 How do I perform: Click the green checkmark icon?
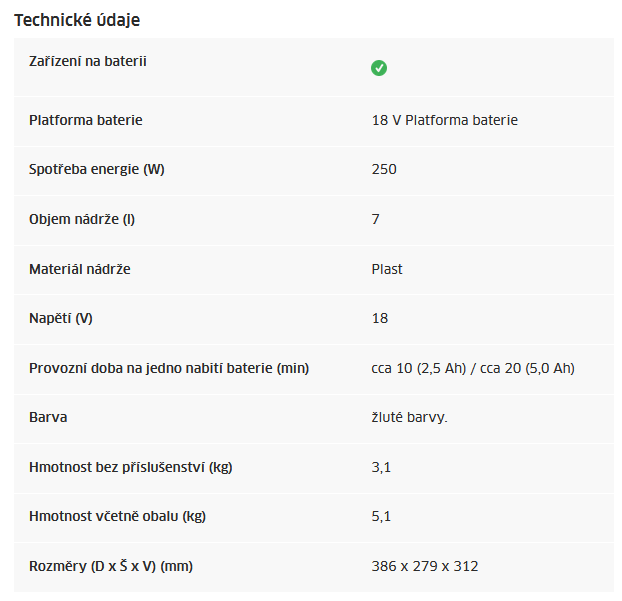pos(379,68)
